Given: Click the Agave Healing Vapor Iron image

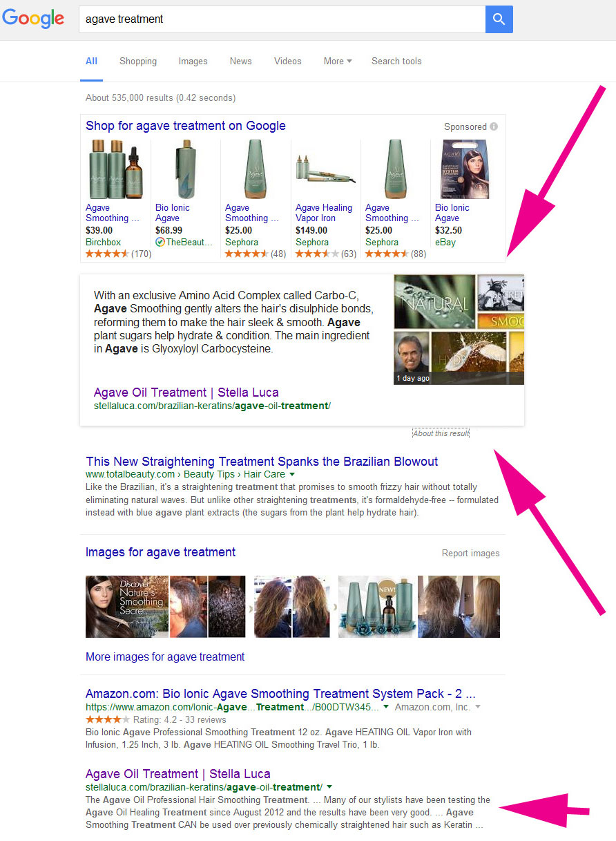Looking at the screenshot, I should 325,169.
